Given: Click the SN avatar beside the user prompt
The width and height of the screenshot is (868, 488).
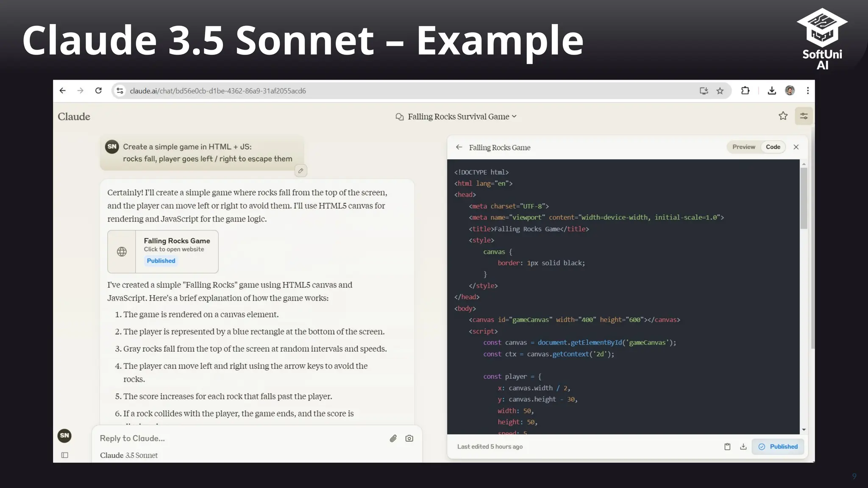Looking at the screenshot, I should click(x=112, y=147).
